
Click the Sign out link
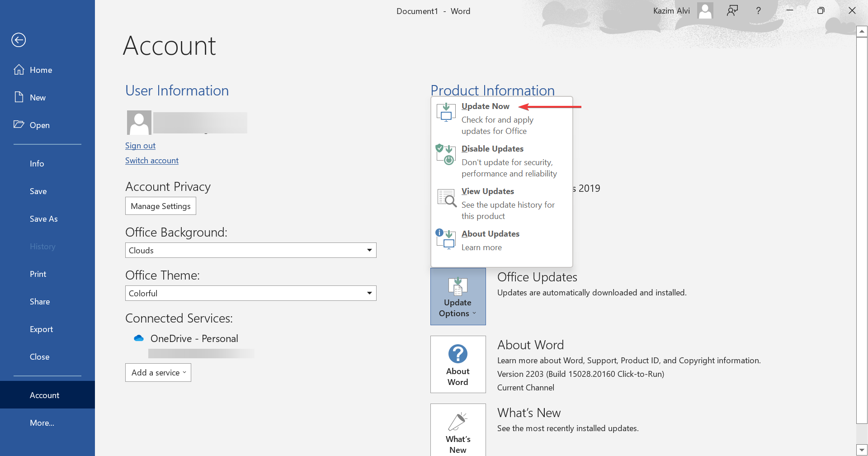coord(140,146)
